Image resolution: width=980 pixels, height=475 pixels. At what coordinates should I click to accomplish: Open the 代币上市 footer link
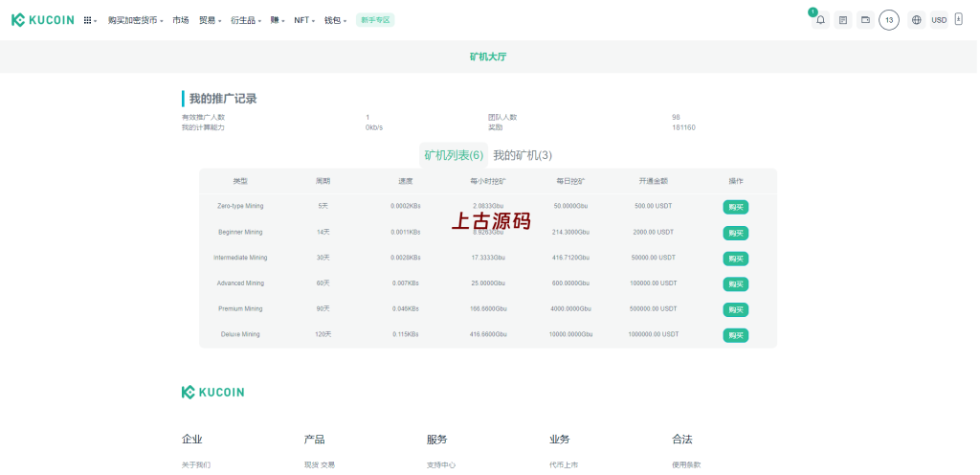(x=564, y=465)
